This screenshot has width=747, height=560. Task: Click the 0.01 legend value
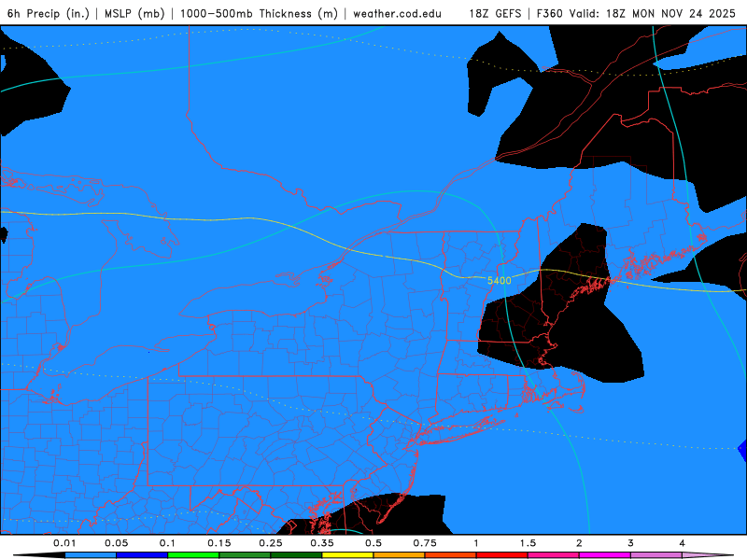coord(64,543)
